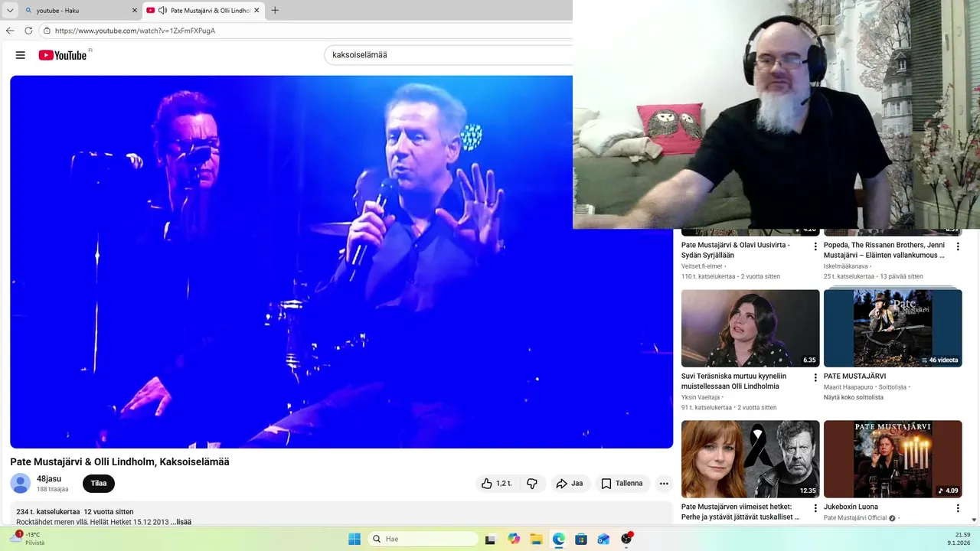
Task: Mute the tab using its speaker icon
Action: 162,11
